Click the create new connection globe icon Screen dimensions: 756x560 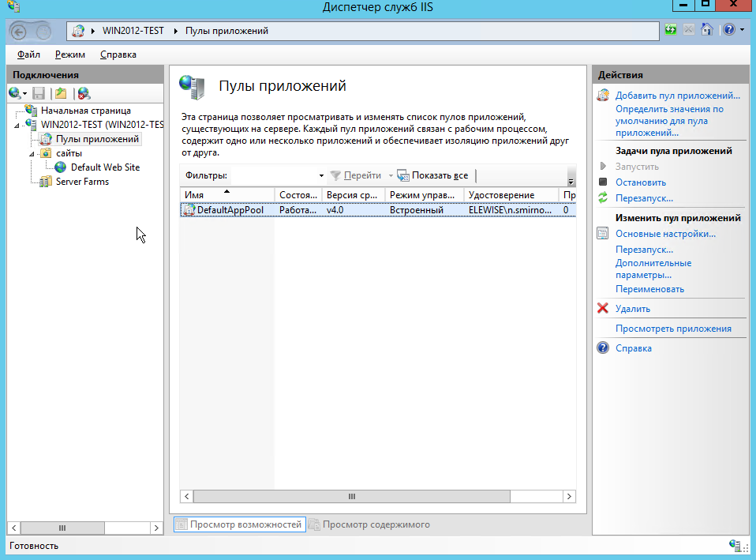click(x=14, y=93)
